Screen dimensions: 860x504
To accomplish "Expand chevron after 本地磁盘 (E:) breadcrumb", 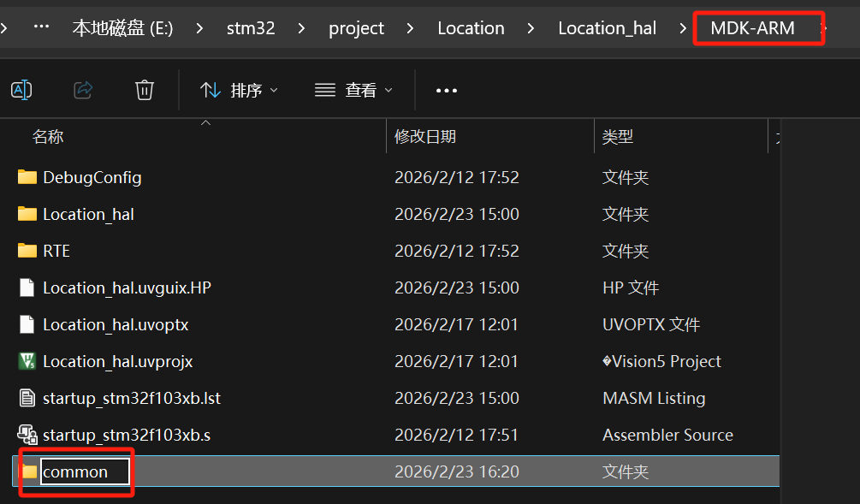I will [199, 28].
